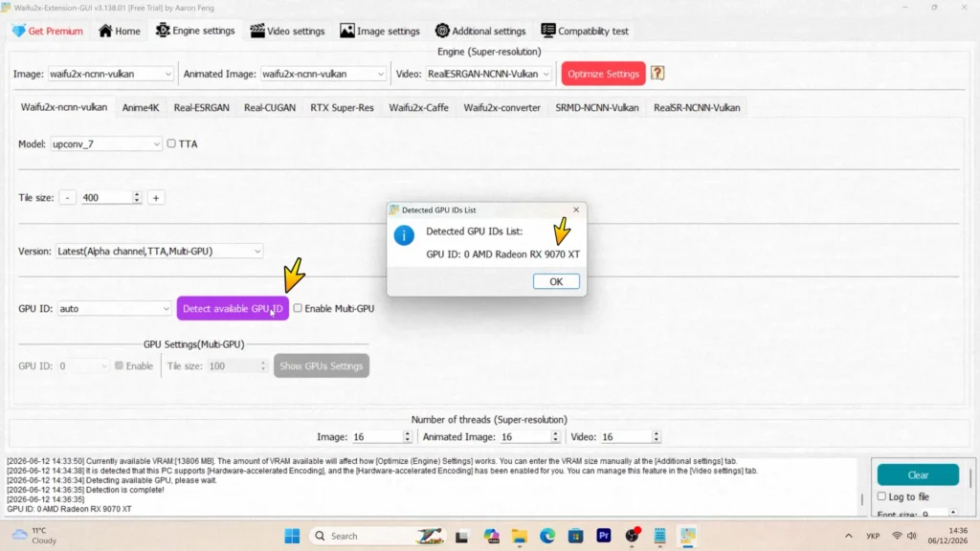
Task: Click the Video threads field
Action: point(630,436)
